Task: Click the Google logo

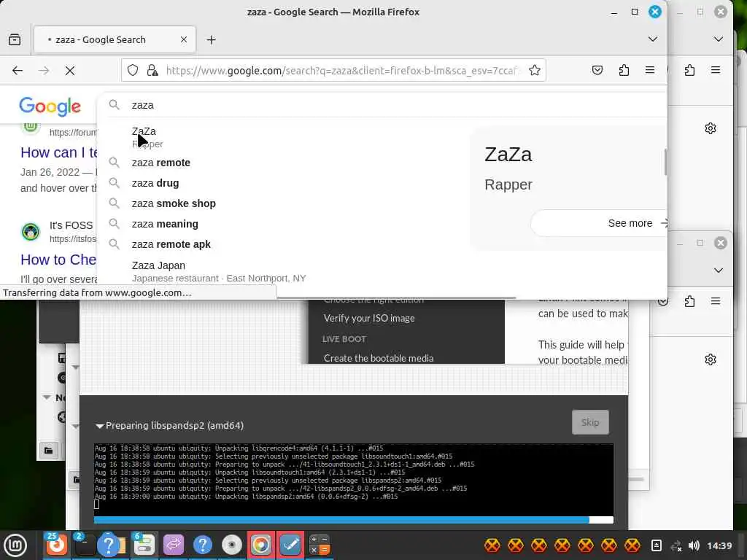Action: click(50, 106)
